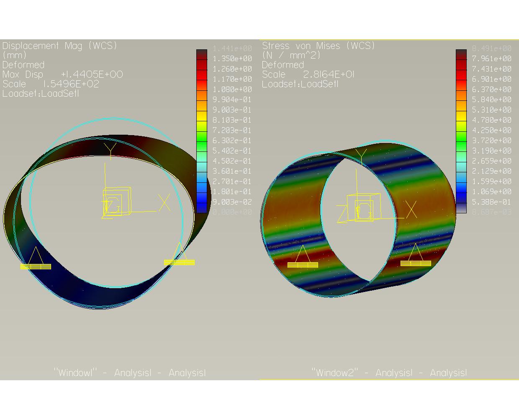Click the "(mm)" unit label
Viewport: 519px width, 420px height.
pyautogui.click(x=15, y=55)
